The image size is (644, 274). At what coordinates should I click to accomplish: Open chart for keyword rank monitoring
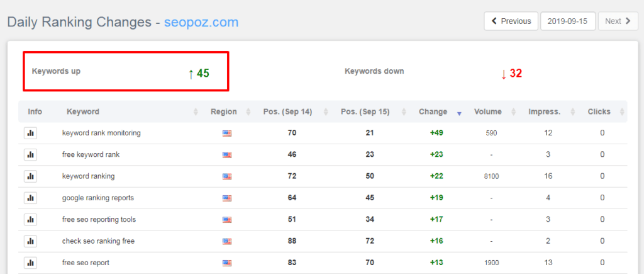click(x=30, y=133)
